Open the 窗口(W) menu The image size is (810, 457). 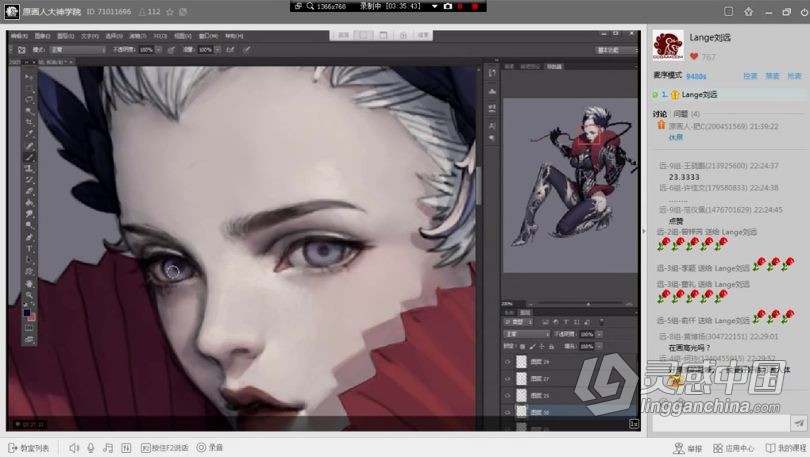(208, 36)
